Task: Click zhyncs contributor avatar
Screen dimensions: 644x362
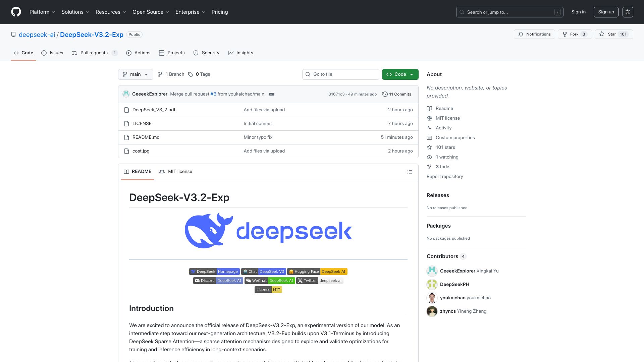Action: click(x=432, y=311)
